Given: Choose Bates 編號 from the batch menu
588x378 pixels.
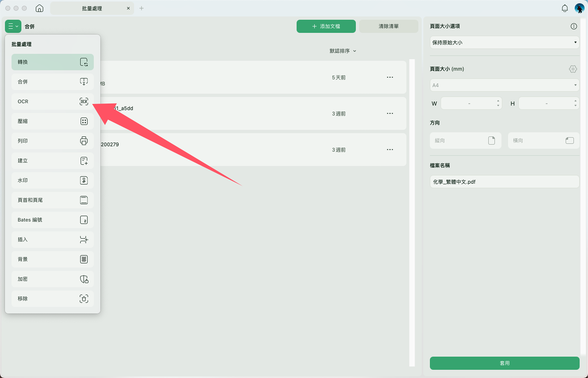Looking at the screenshot, I should point(53,220).
